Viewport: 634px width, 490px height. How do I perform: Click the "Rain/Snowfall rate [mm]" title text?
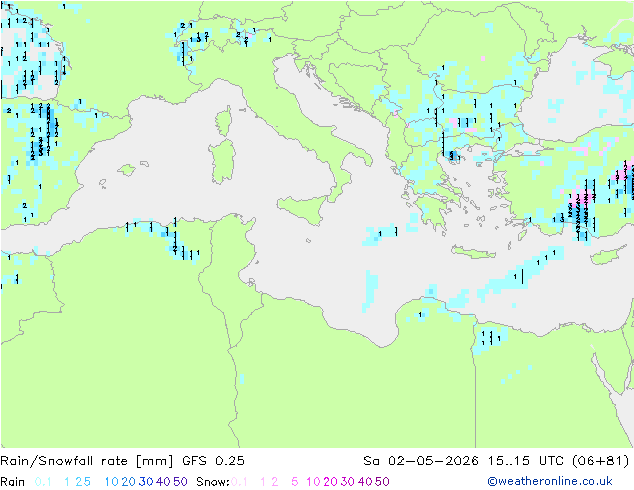point(87,461)
